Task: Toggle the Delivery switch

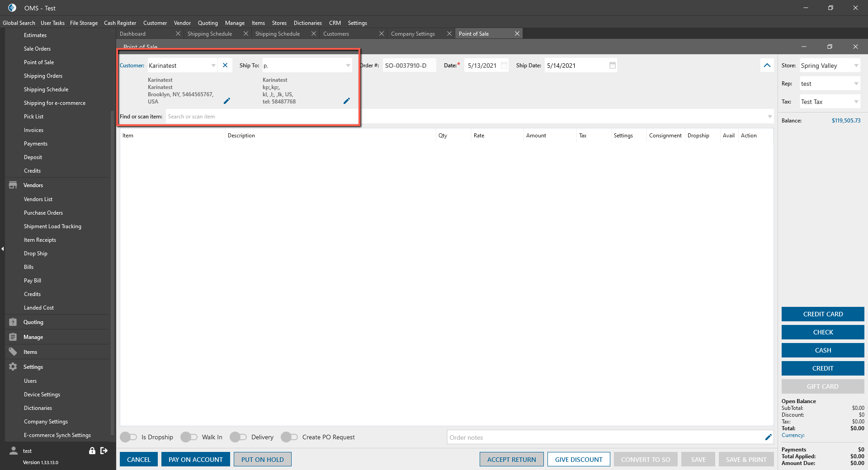Action: coord(238,437)
